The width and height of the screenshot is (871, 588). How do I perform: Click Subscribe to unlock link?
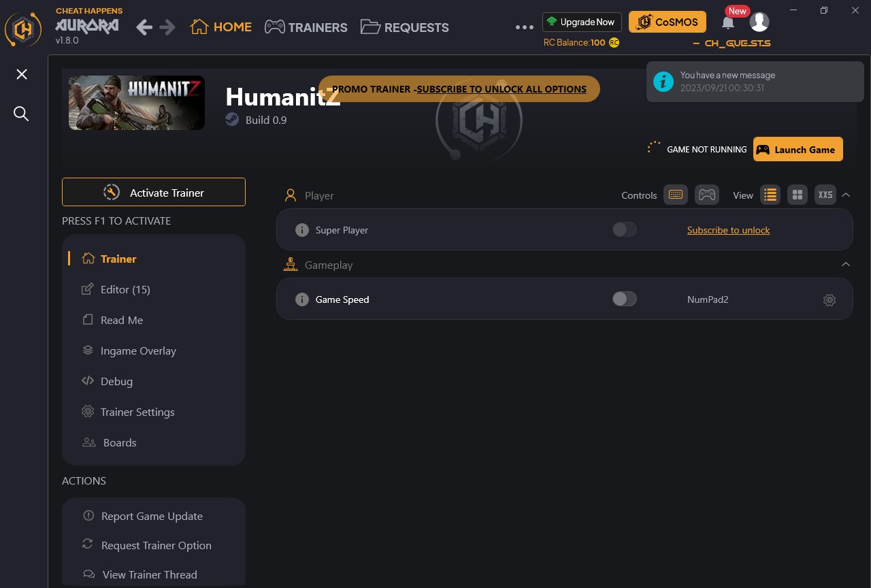[728, 230]
